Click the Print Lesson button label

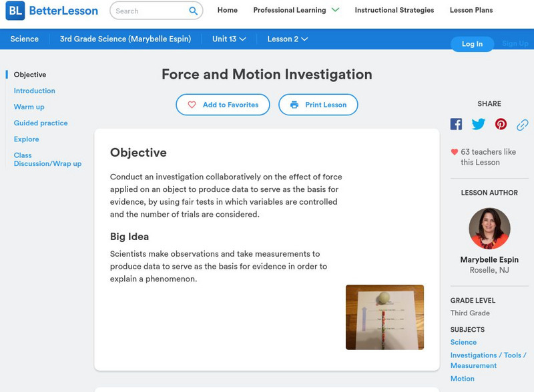pos(326,105)
